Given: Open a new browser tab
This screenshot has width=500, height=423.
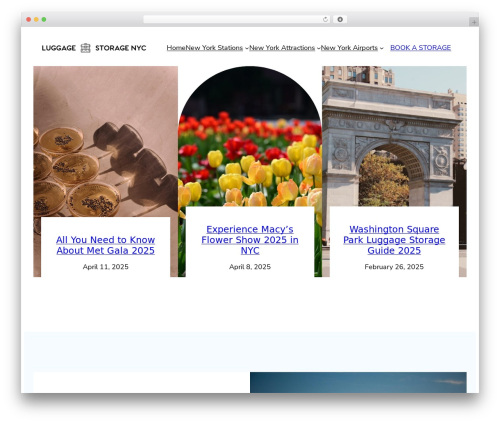Looking at the screenshot, I should click(474, 22).
